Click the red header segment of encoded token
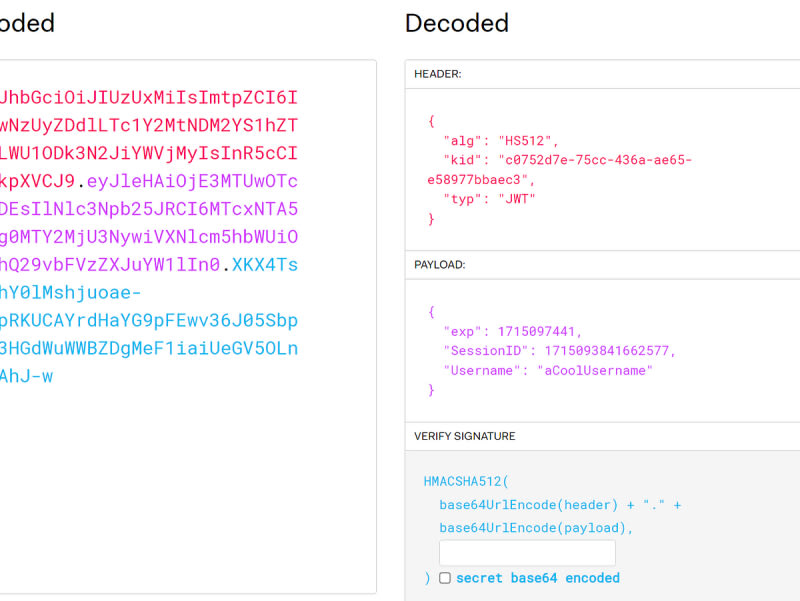Screen dimensions: 800x601 click(150, 125)
